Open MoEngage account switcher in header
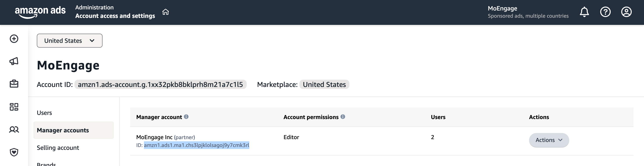Image resolution: width=644 pixels, height=166 pixels. click(528, 12)
